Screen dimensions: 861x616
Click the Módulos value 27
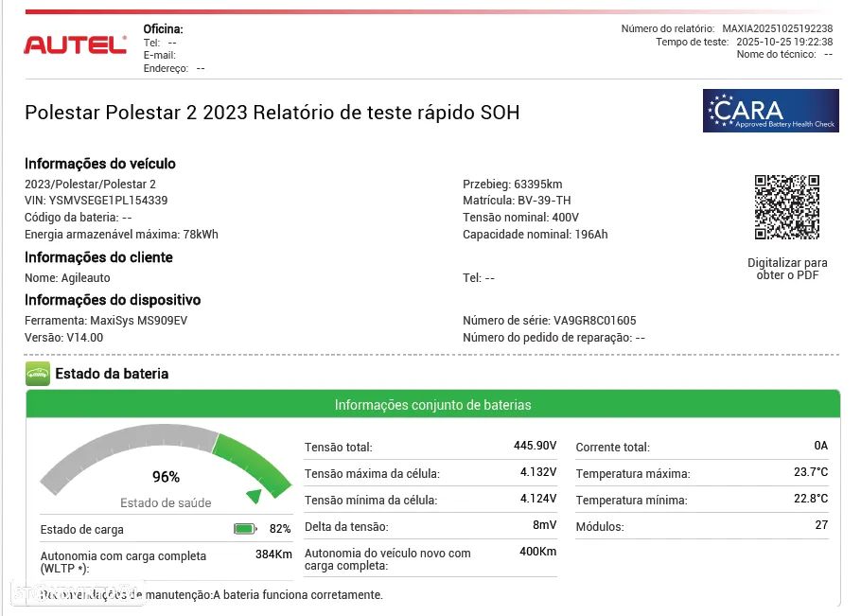click(x=821, y=525)
